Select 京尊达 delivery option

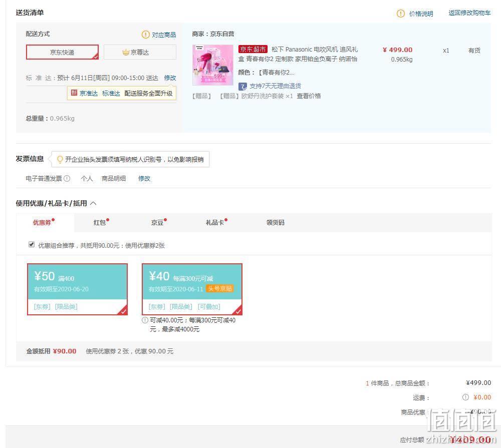coord(140,52)
